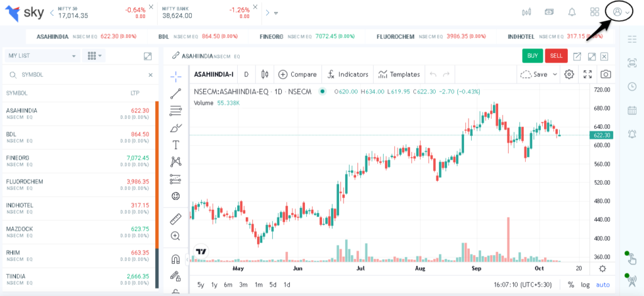
Task: Open chart settings gear icon
Action: coord(569,74)
